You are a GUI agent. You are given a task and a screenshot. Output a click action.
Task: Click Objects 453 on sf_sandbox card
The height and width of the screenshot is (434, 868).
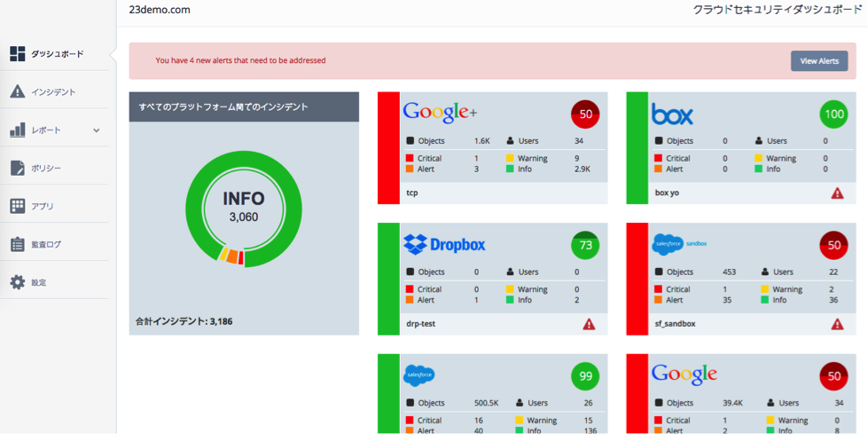click(x=731, y=272)
